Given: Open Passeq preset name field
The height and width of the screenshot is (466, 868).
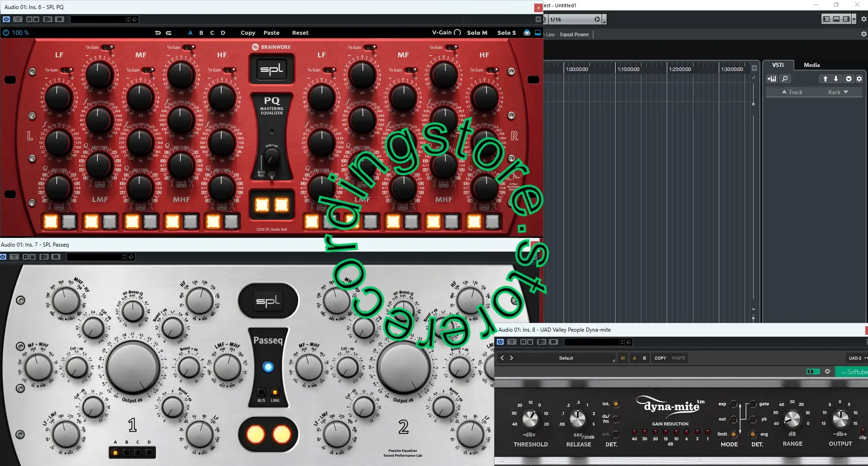Looking at the screenshot, I should coord(94,257).
